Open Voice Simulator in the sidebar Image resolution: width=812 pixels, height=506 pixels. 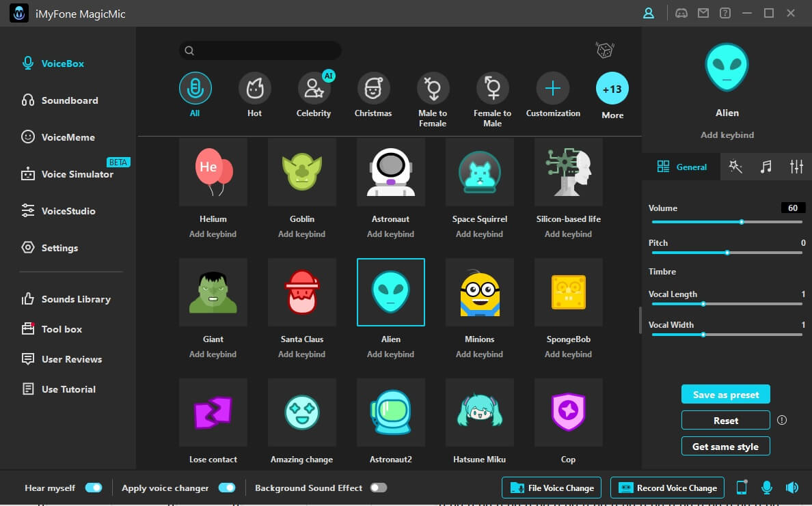(x=67, y=174)
